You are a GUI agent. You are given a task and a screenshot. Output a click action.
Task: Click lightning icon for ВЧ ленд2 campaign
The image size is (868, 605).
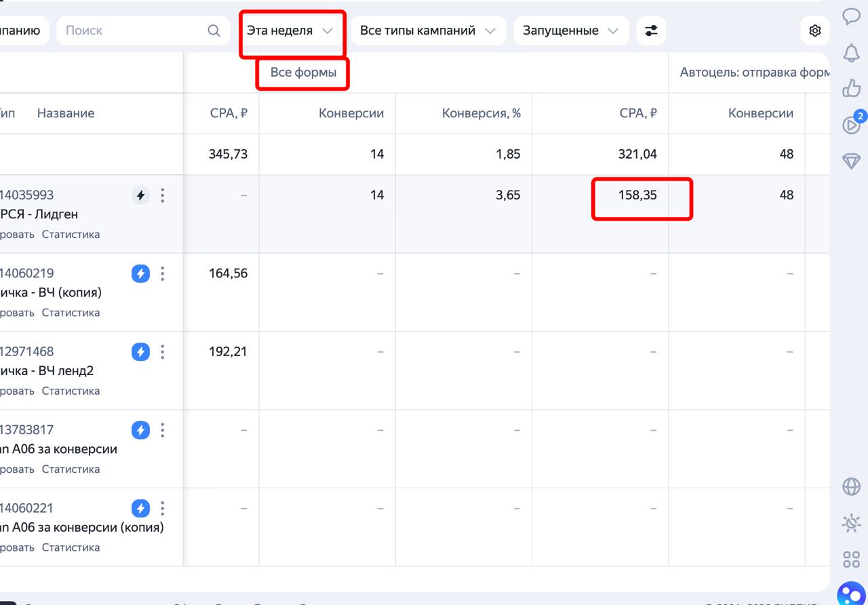coord(140,352)
